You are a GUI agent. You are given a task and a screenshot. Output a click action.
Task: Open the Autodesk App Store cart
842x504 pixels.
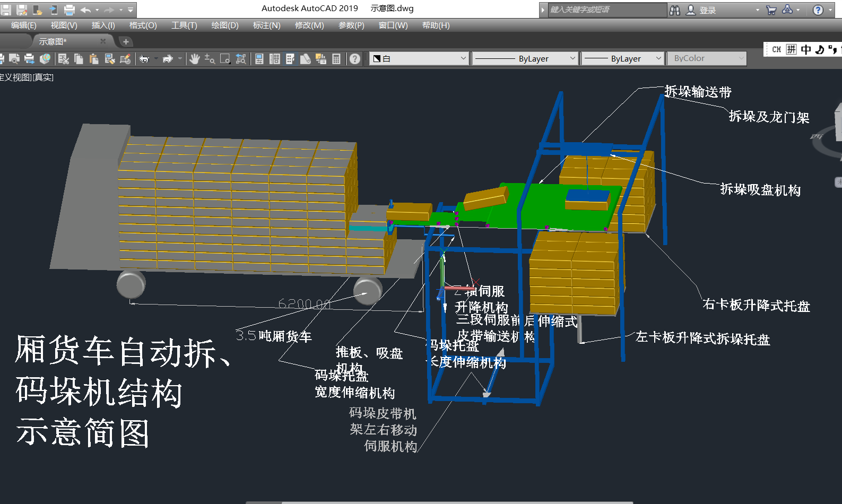click(x=771, y=10)
